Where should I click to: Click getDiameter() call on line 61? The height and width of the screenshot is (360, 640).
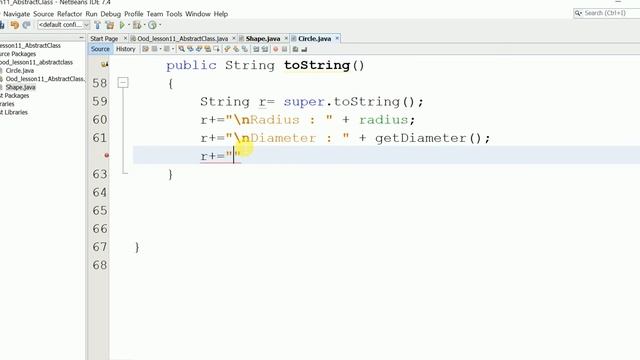tap(428, 138)
